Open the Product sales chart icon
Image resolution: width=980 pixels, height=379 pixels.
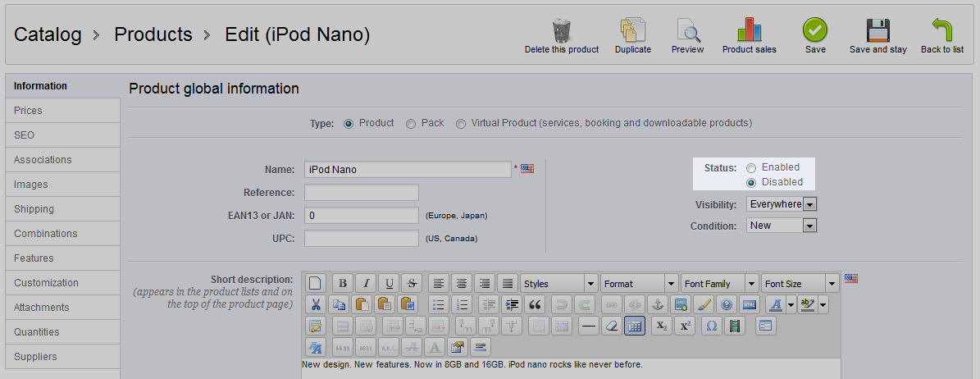pos(750,30)
